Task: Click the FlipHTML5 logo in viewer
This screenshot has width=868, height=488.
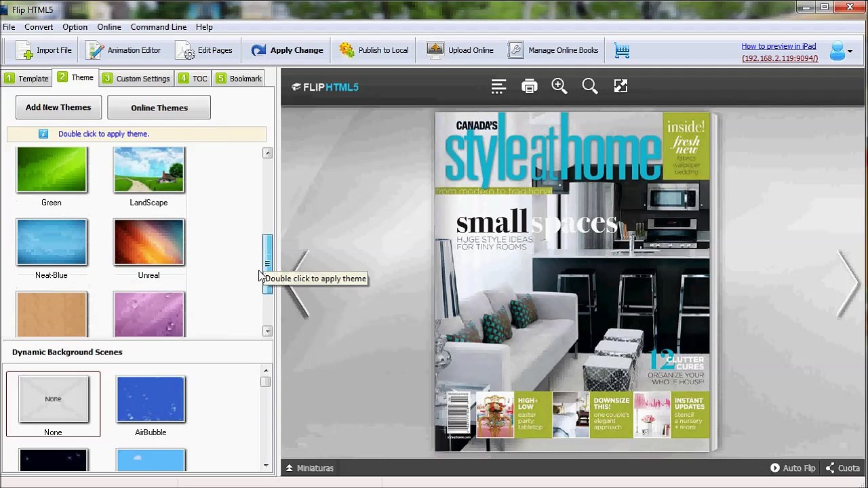Action: click(325, 87)
